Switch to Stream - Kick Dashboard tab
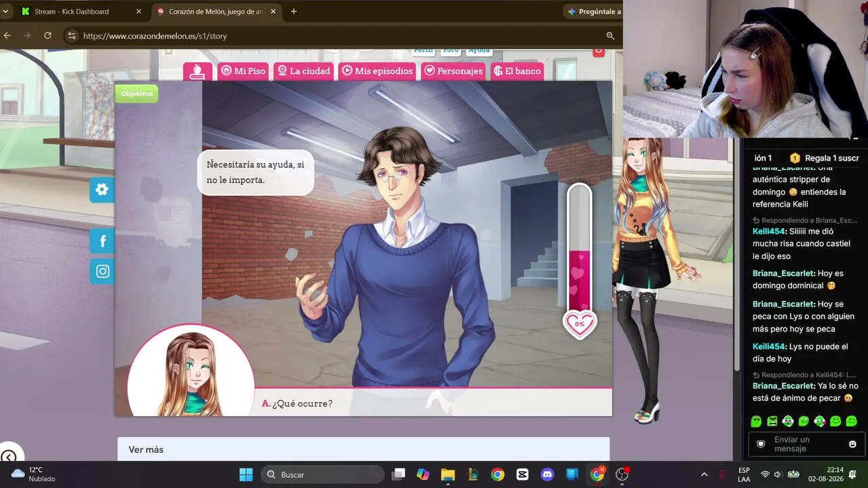868x488 pixels. [81, 12]
